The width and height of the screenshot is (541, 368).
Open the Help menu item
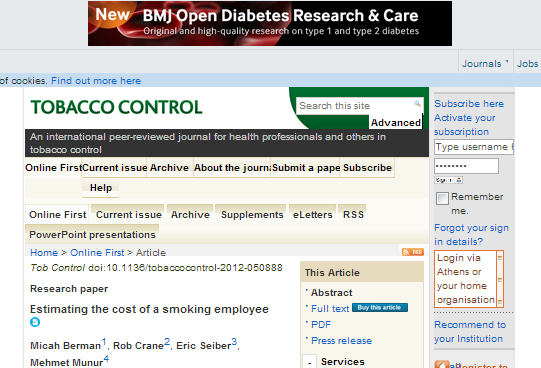(x=101, y=188)
